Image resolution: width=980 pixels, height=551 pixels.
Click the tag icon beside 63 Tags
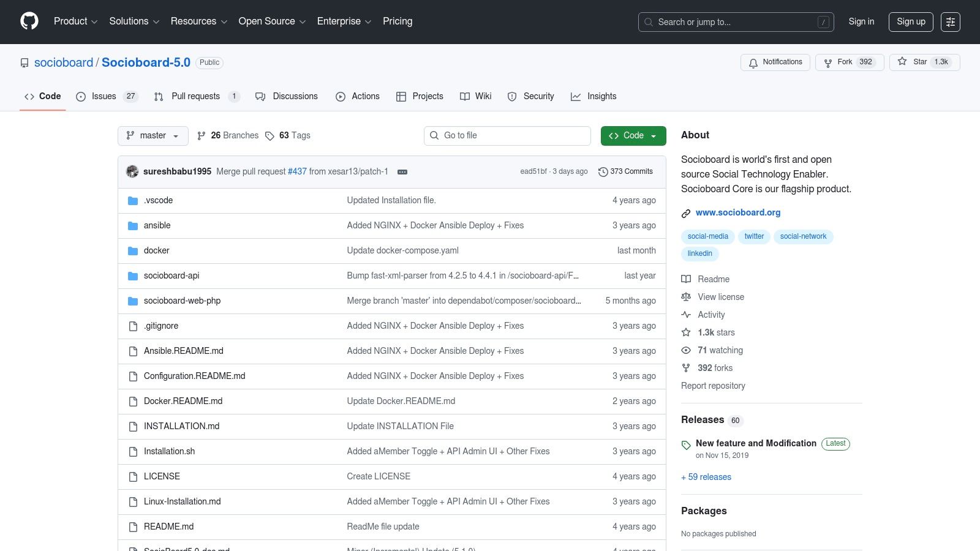coord(269,136)
